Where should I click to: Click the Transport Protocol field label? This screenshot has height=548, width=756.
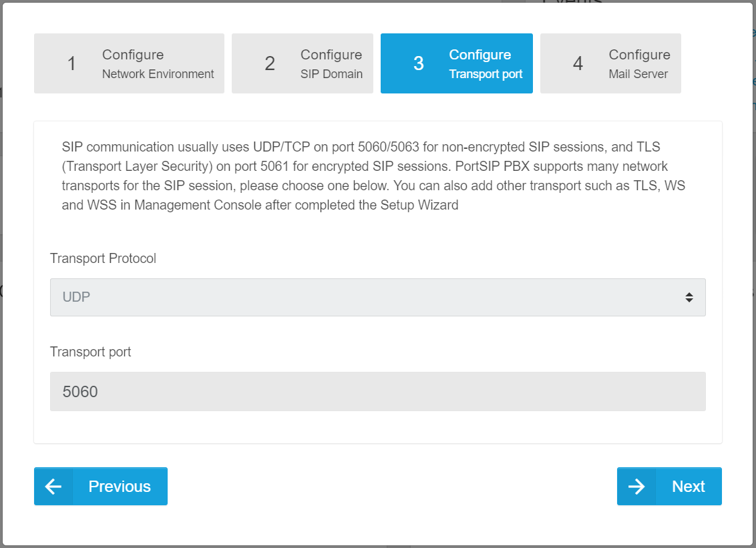[103, 258]
